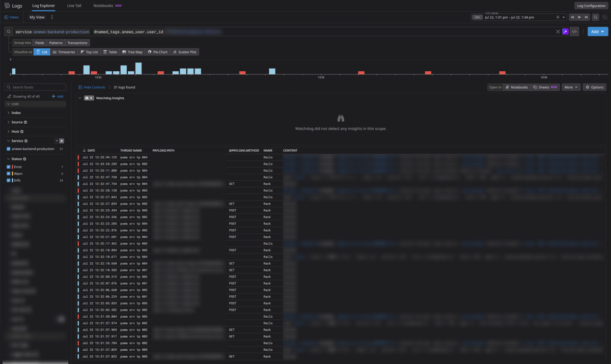Step time range forward
611x364 pixels.
pos(586,17)
